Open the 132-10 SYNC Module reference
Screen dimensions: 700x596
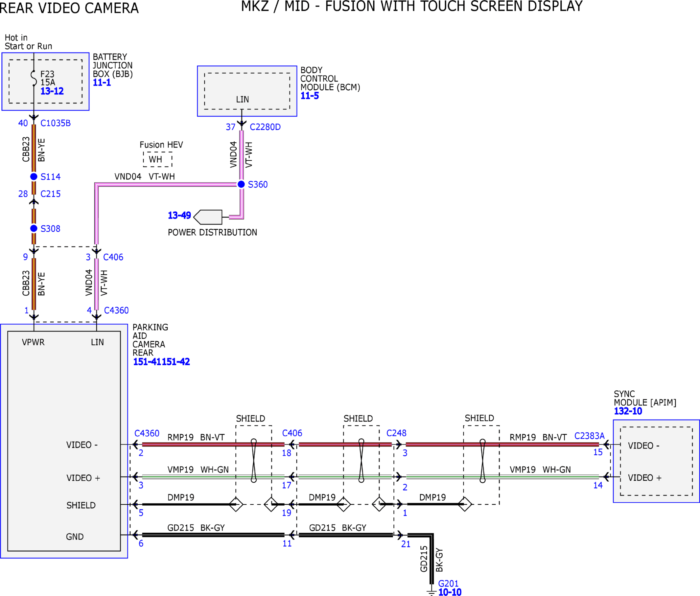pyautogui.click(x=628, y=411)
